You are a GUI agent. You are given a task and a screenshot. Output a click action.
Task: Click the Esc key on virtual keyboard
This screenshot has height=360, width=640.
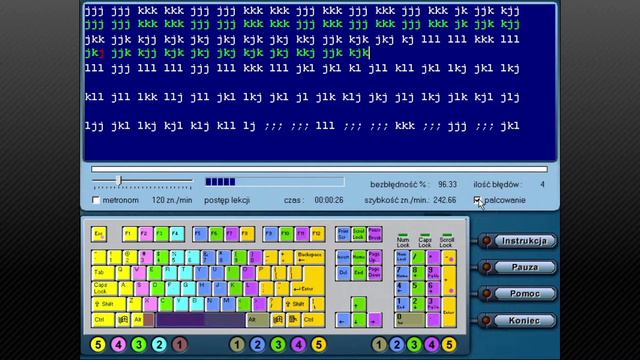coord(99,234)
